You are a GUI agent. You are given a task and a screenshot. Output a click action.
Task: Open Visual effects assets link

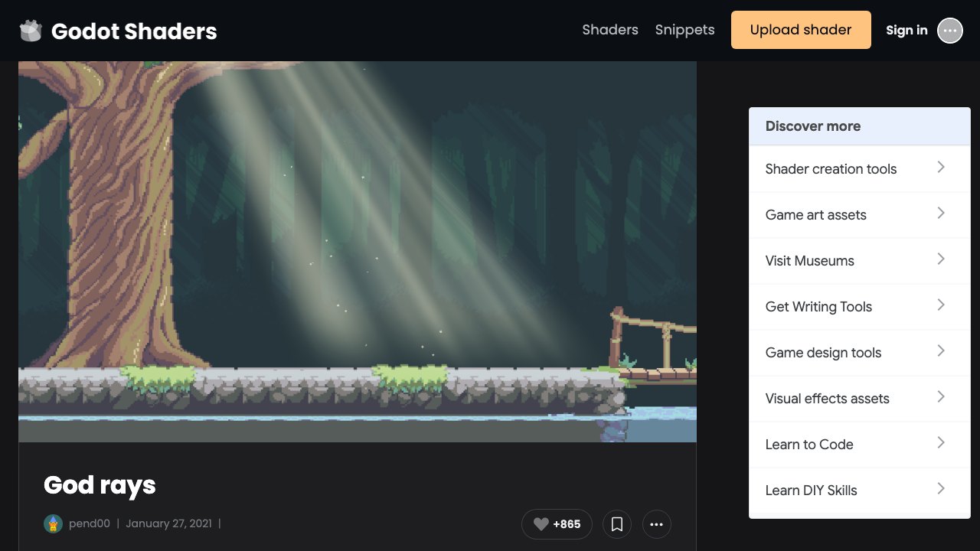point(828,399)
